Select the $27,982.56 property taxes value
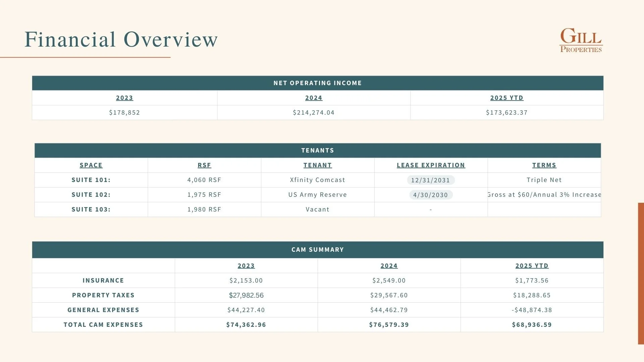This screenshot has width=644, height=362. coord(246,295)
